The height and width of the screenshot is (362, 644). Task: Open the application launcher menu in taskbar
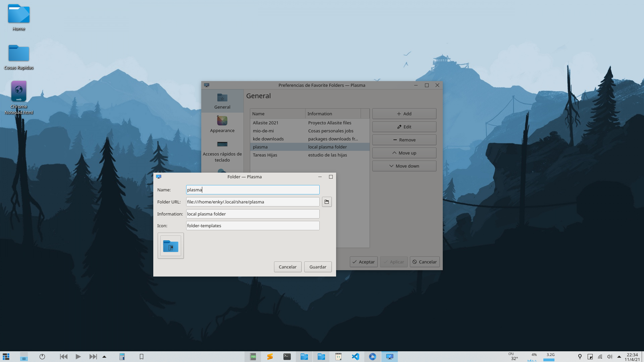tap(6, 357)
